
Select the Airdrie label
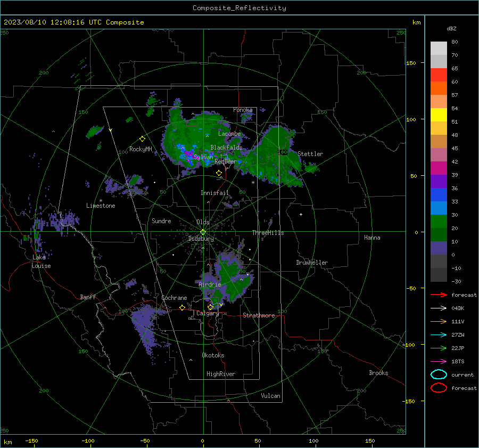pos(210,284)
